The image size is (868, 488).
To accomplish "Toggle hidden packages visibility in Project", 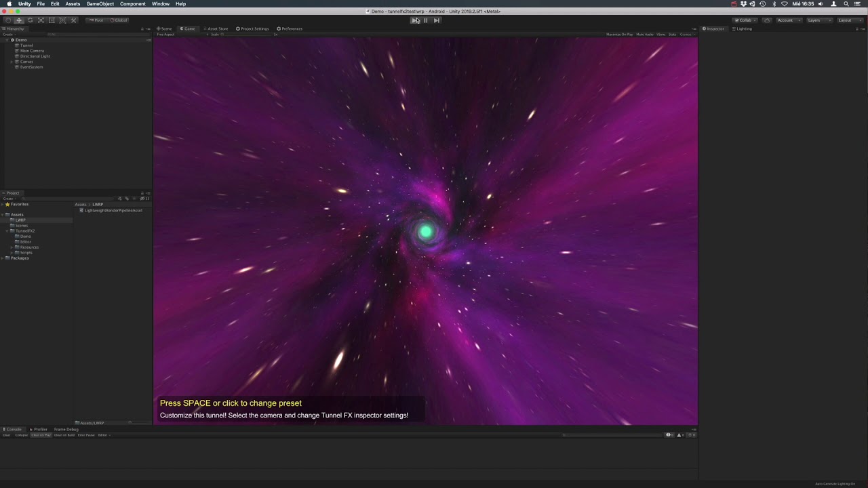I will click(144, 199).
